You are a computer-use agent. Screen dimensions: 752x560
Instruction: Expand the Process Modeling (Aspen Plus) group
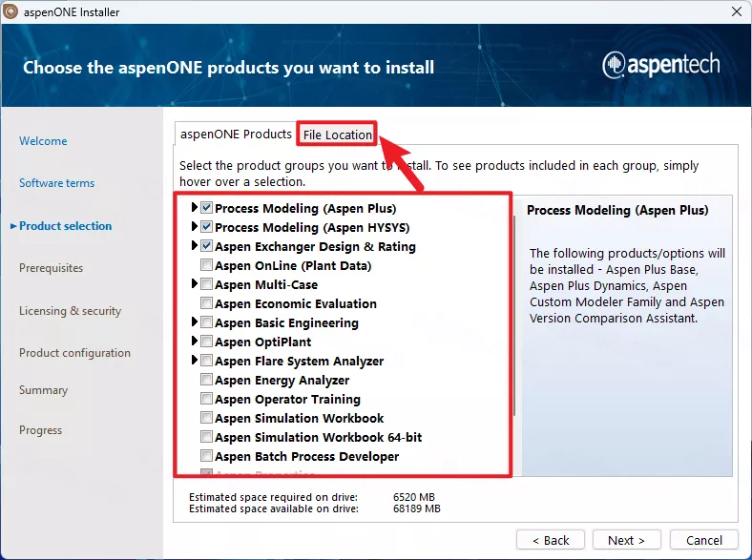tap(195, 208)
